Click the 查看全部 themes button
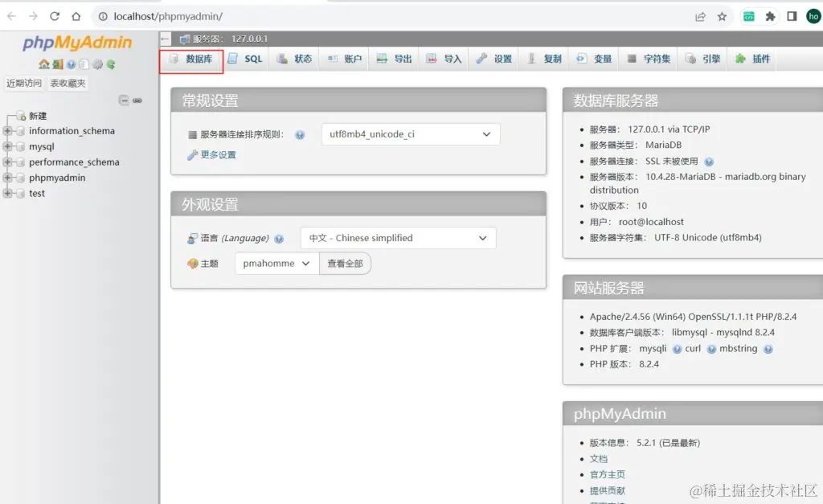Screen dimensions: 823x504 345,264
